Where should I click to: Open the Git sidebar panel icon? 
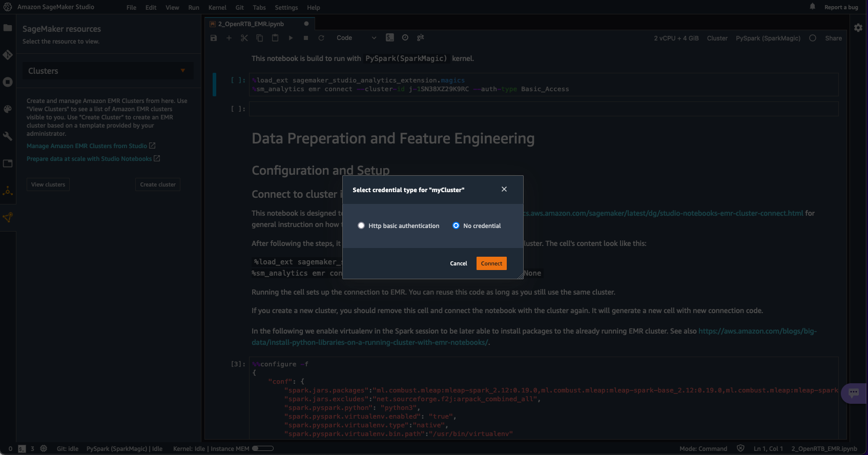tap(8, 54)
